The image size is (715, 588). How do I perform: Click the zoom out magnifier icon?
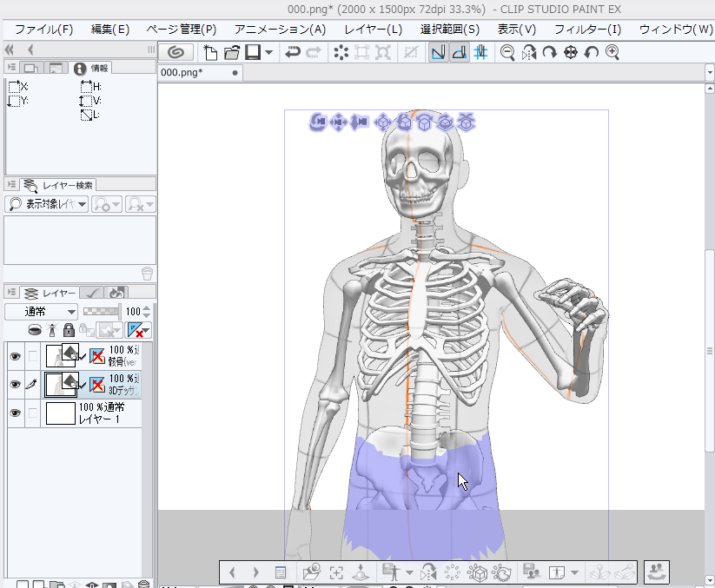click(507, 52)
